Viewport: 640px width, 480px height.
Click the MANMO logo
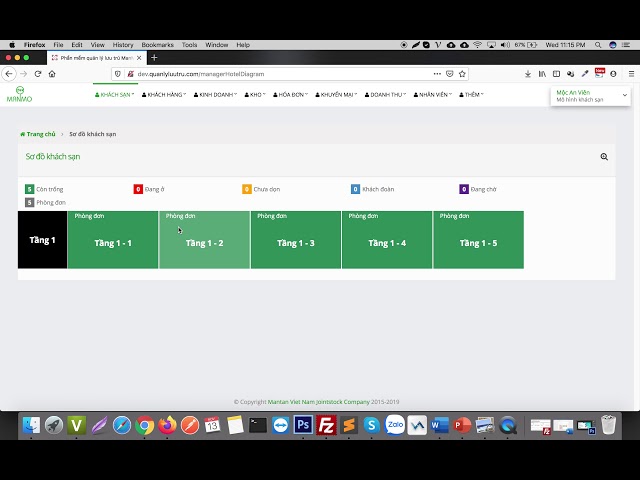pos(19,94)
